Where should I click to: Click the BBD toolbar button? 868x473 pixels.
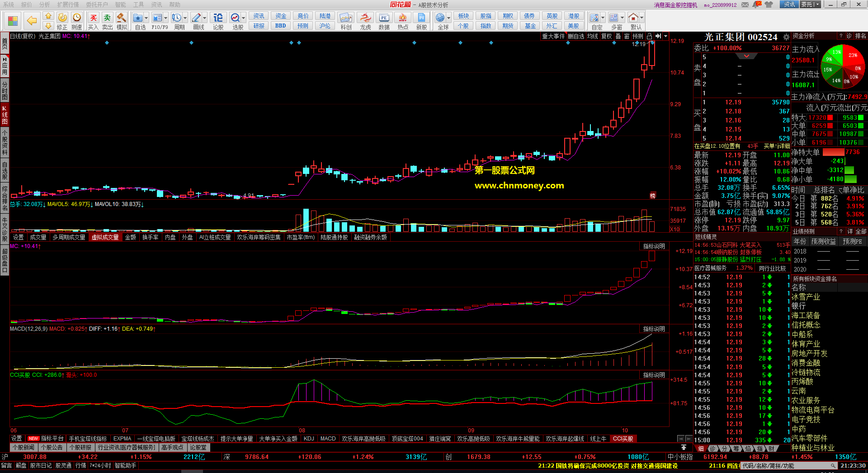[x=280, y=26]
